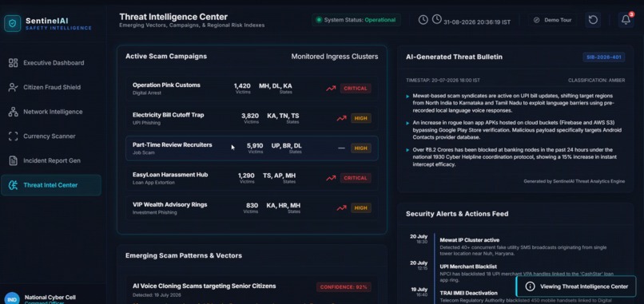Open VIP Wealth Advisory Rings campaign
The height and width of the screenshot is (304, 644).
coord(252,208)
